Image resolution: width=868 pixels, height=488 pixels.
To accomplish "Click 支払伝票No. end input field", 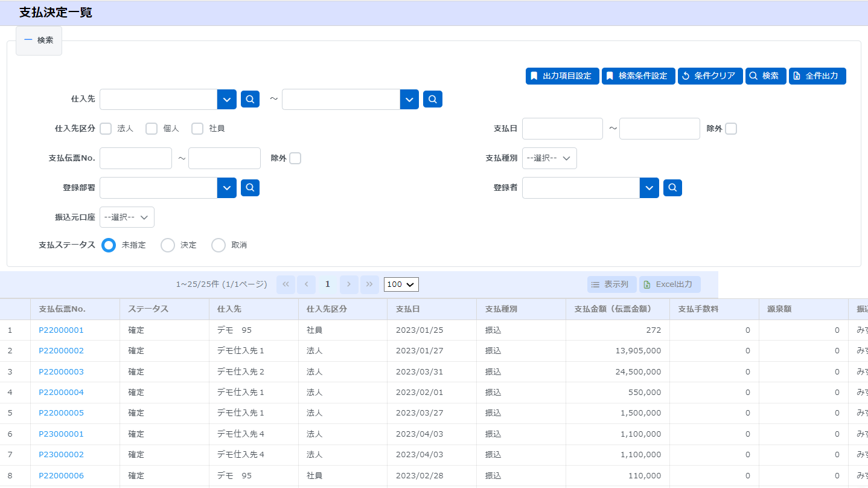I will (x=225, y=158).
